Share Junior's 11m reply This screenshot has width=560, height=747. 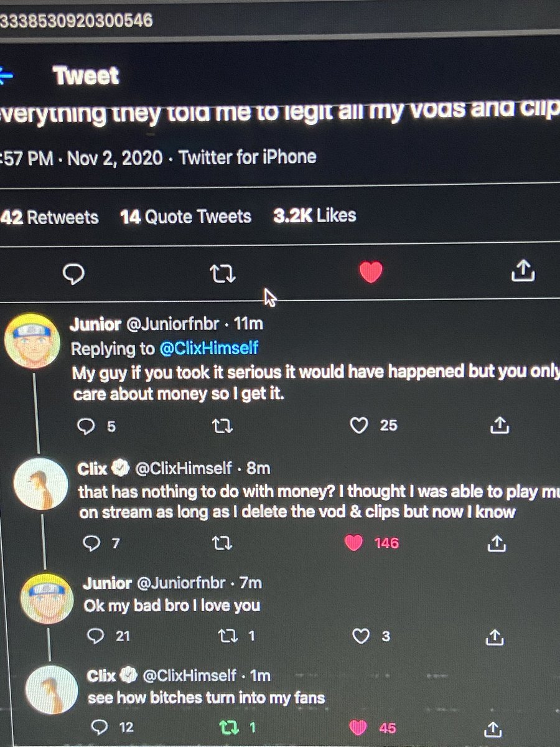(x=500, y=425)
